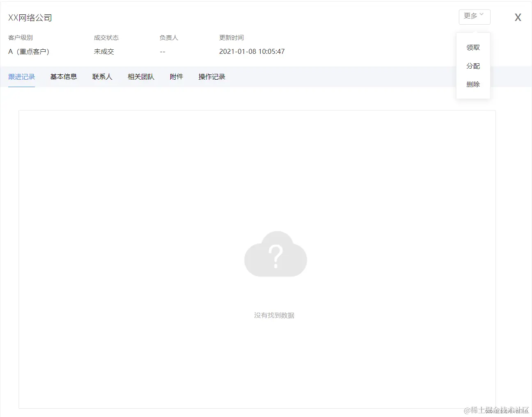
Task: Switch to the 跟进记录 tab
Action: tap(22, 77)
